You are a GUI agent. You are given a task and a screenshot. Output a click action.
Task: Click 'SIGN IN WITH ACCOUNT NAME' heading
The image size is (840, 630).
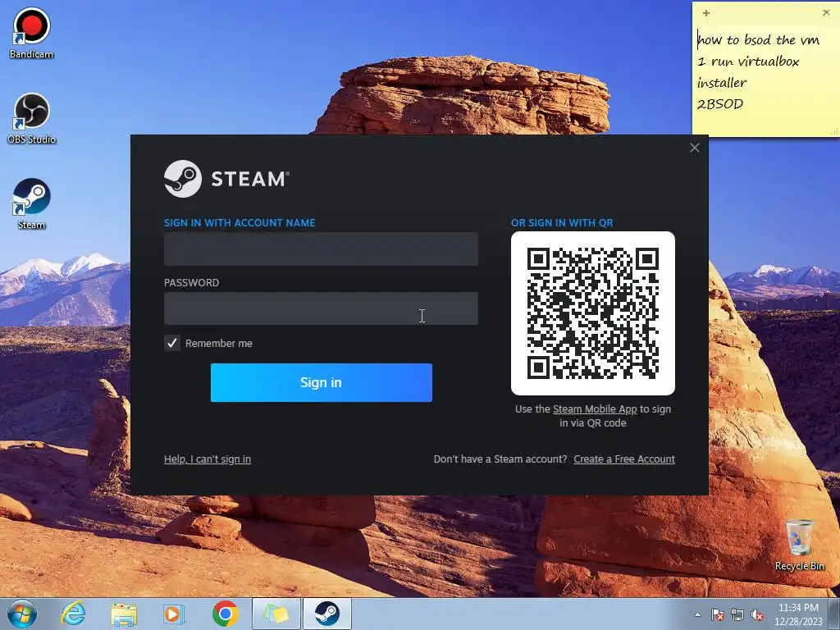(240, 223)
